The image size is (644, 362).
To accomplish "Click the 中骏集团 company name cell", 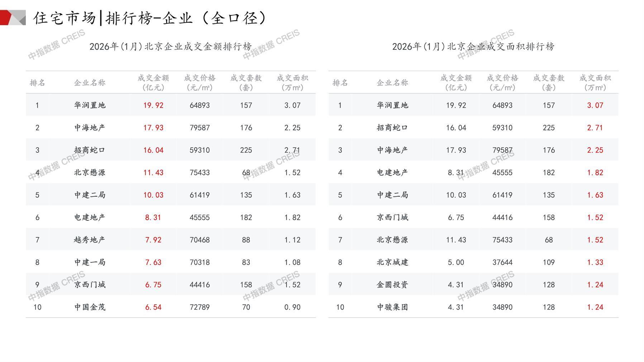I will pos(392,307).
